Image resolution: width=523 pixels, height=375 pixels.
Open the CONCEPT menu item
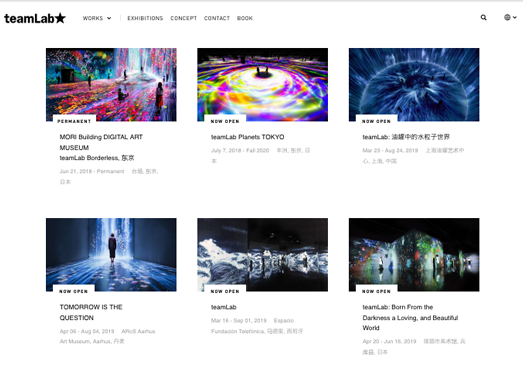[x=184, y=18]
